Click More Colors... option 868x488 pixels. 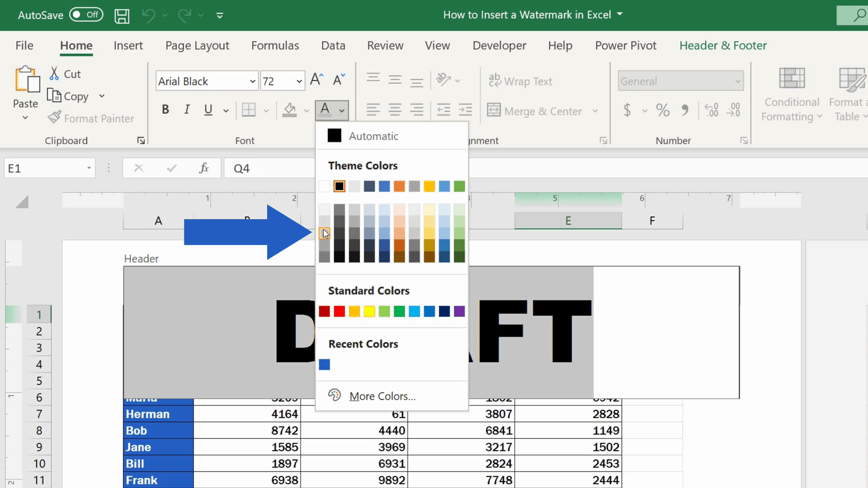[x=382, y=396]
